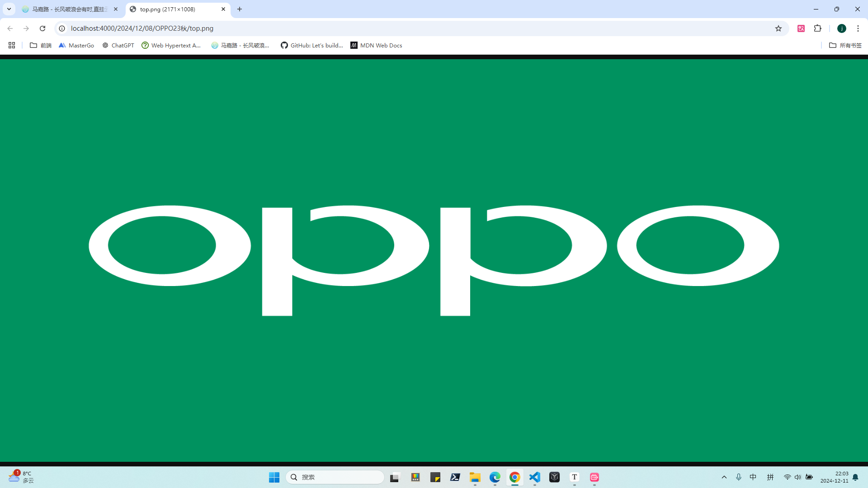
Task: Open the 马嘉路 - 长风破浪 bookmark
Action: pos(241,45)
